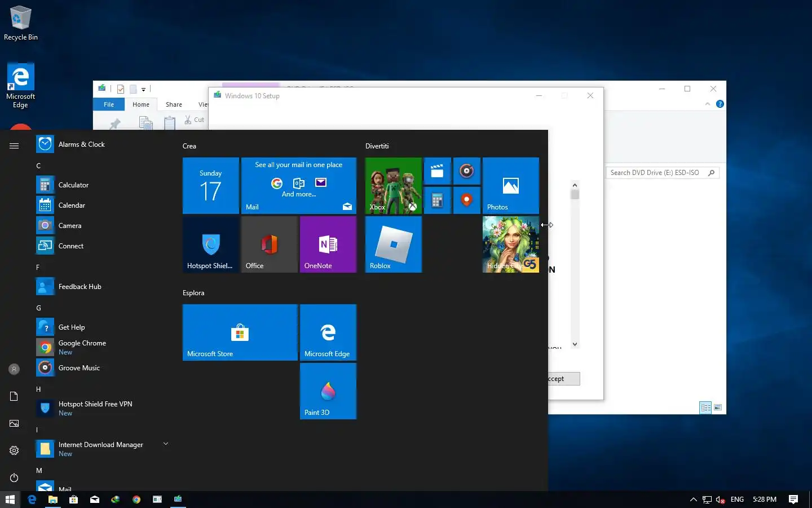This screenshot has width=812, height=508.
Task: Click the Properties icon in Explorer quick access toolbar
Action: point(121,89)
